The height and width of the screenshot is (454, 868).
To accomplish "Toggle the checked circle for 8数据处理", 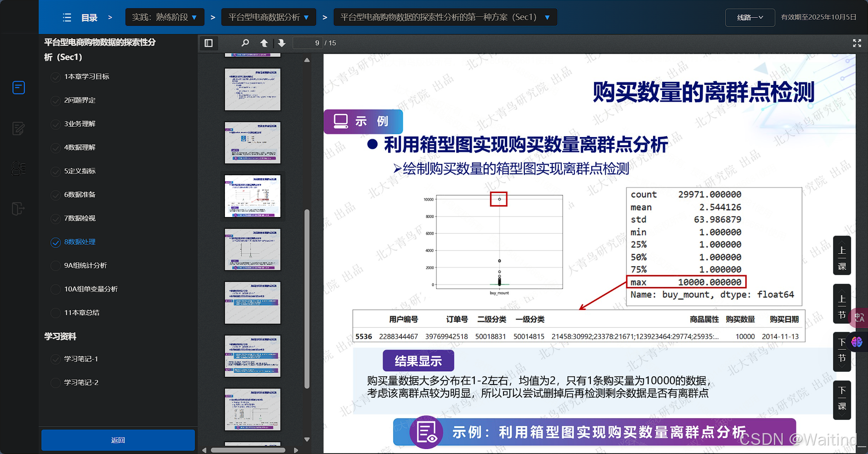I will (x=55, y=242).
